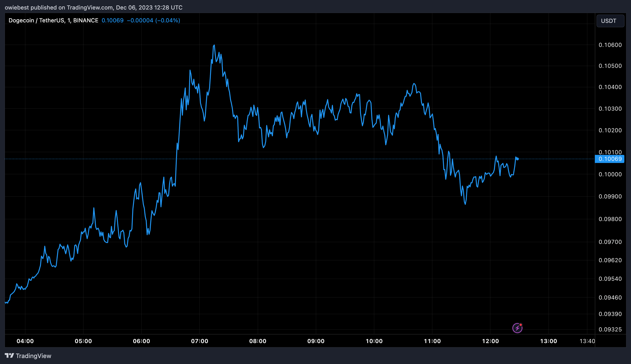Image resolution: width=631 pixels, height=364 pixels.
Task: Click the TradingView brand link text
Action: click(x=34, y=356)
